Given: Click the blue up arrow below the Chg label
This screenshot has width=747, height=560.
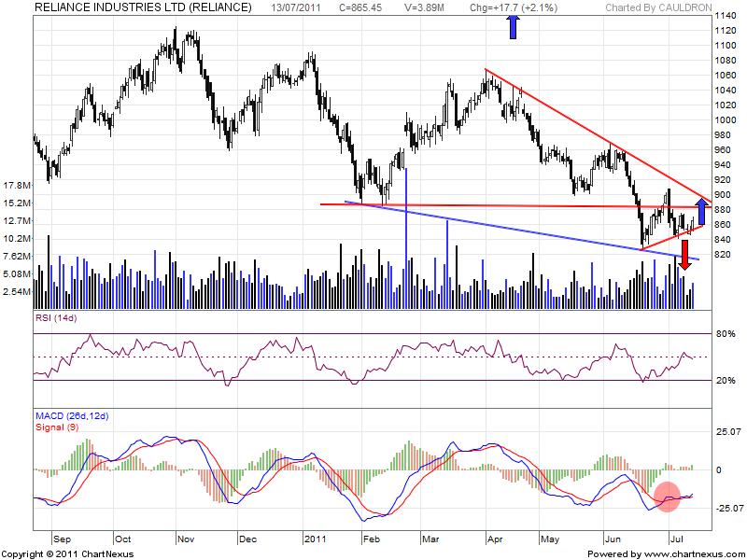Looking at the screenshot, I should tap(513, 27).
